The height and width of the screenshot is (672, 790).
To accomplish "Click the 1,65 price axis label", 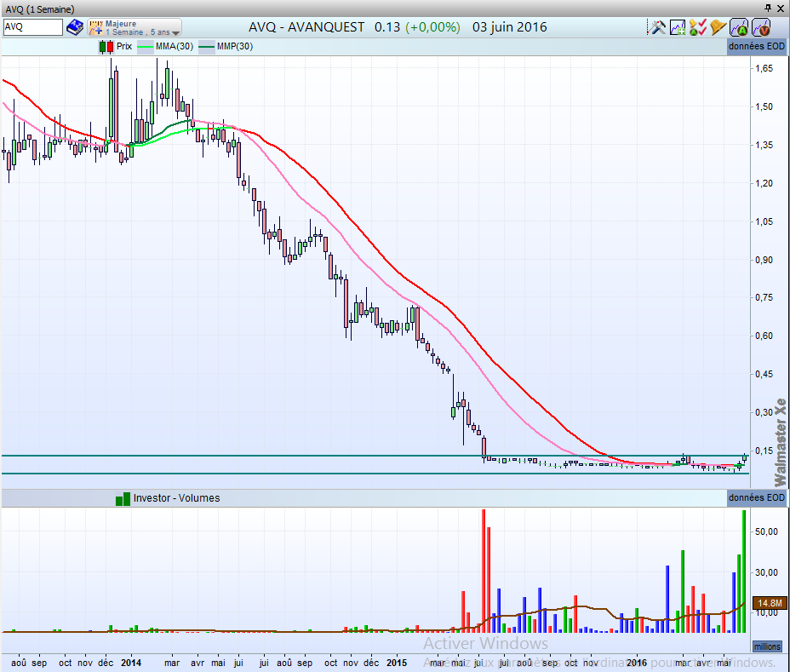I will pyautogui.click(x=764, y=68).
